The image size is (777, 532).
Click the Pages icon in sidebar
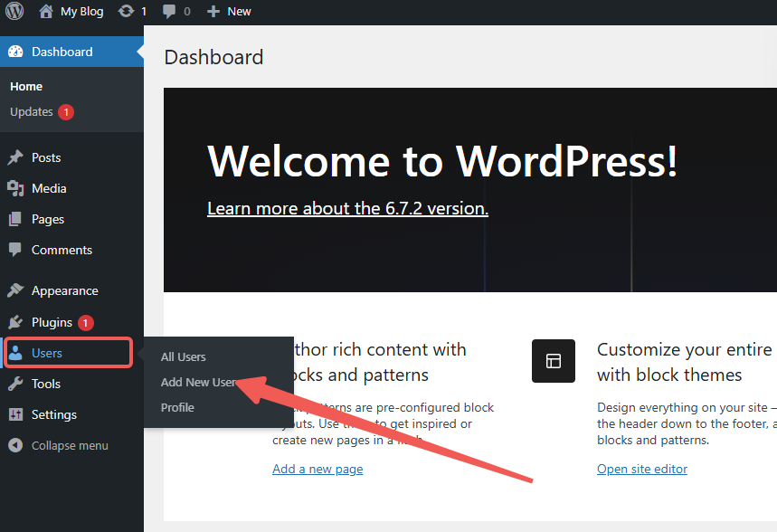coord(15,219)
